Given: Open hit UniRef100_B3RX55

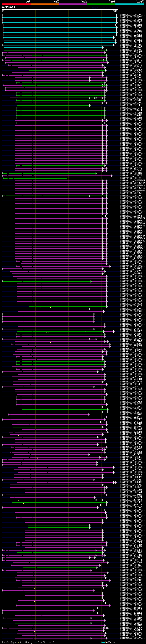Looking at the screenshot, I should [131, 70].
